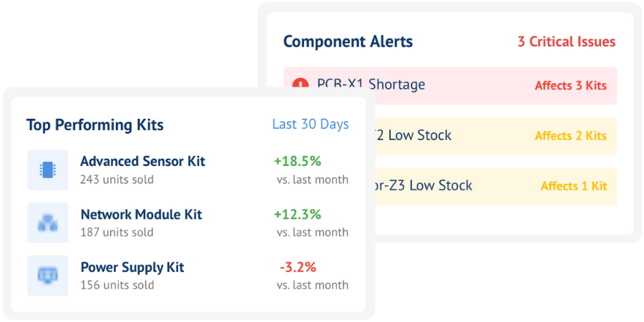
Task: Select the Z2 Low Stock alert text
Action: pos(415,135)
